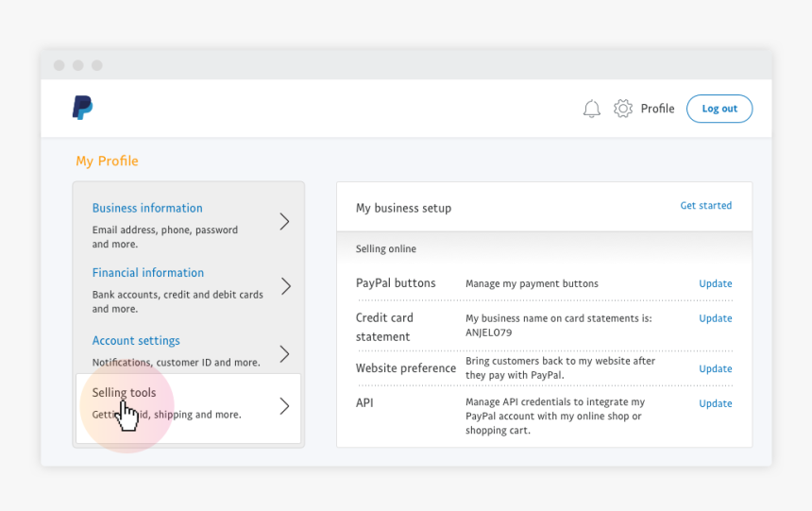Click the Log out button
Viewport: 812px width, 511px height.
pos(719,109)
